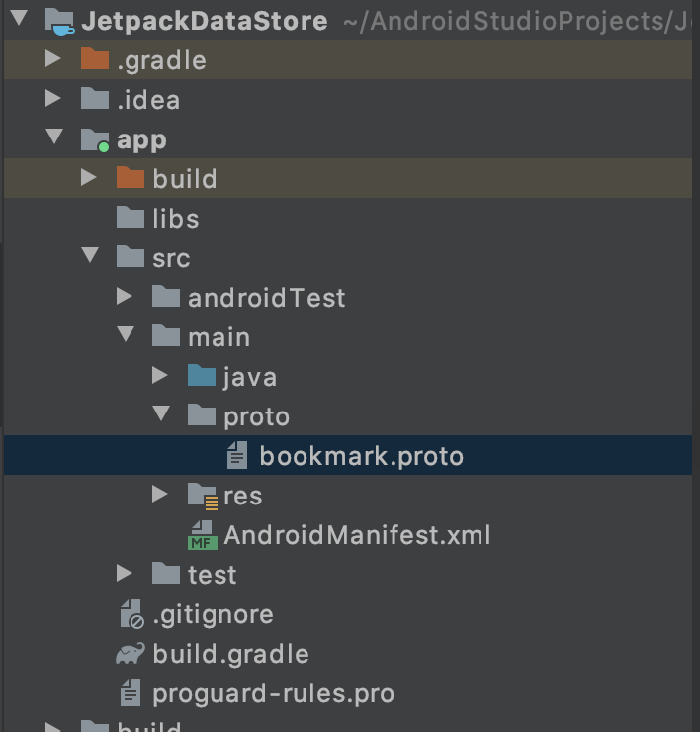Select the AndroidManifest.xml file name
The image size is (700, 732).
click(x=357, y=535)
